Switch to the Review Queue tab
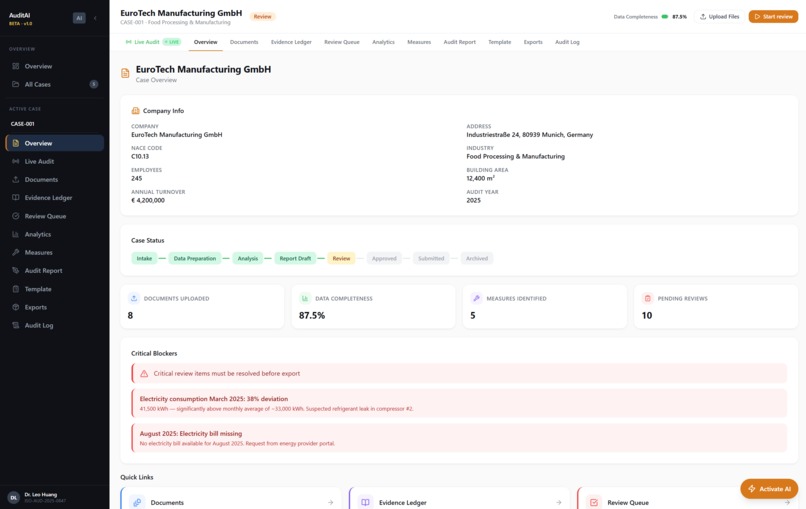806x509 pixels. click(x=342, y=42)
